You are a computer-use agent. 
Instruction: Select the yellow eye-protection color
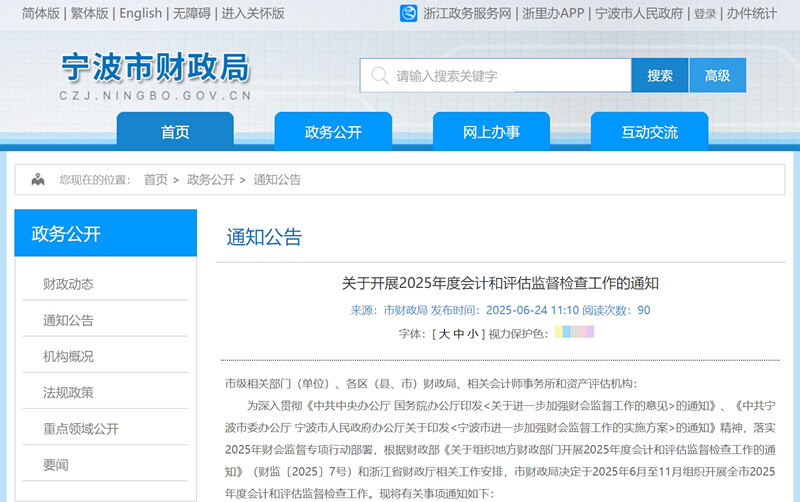point(559,332)
